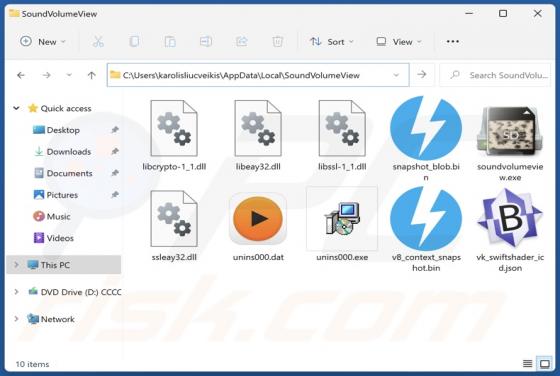Screen dimensions: 560x376
Task: Click the Rename icon in toolbar
Action: tap(206, 42)
